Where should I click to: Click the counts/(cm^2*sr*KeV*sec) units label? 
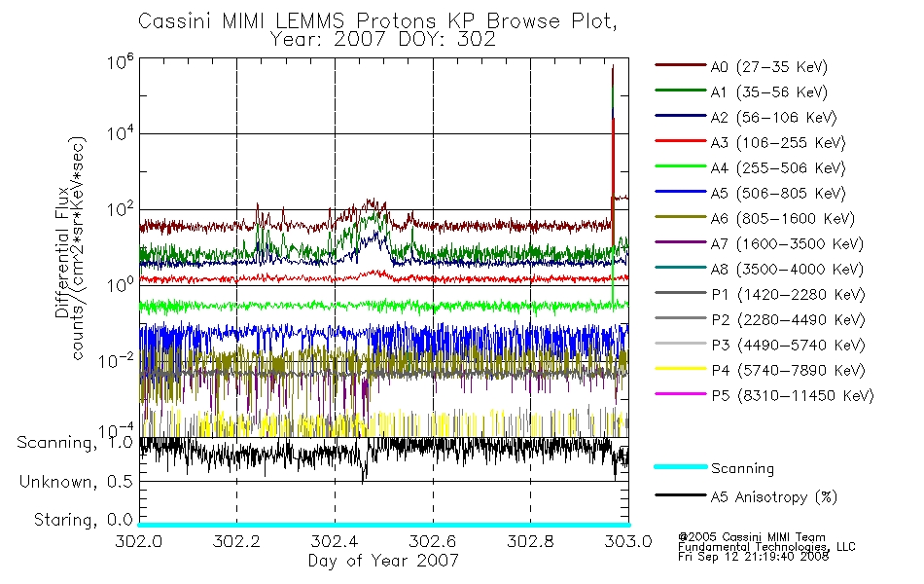(78, 248)
